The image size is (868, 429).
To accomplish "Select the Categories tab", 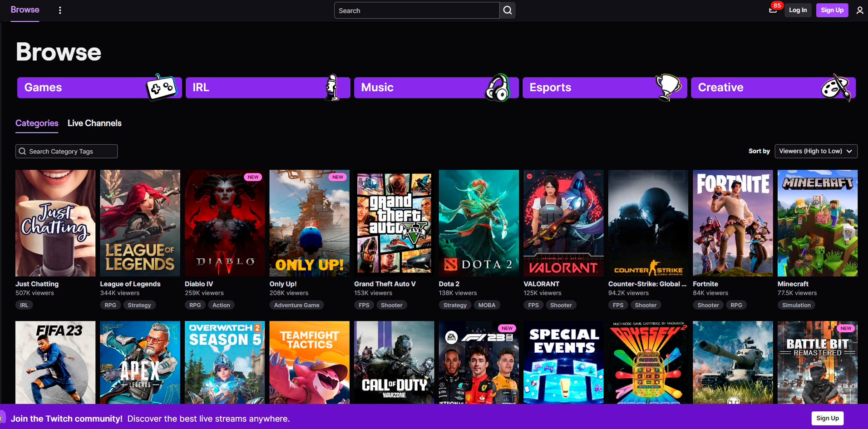I will click(36, 123).
